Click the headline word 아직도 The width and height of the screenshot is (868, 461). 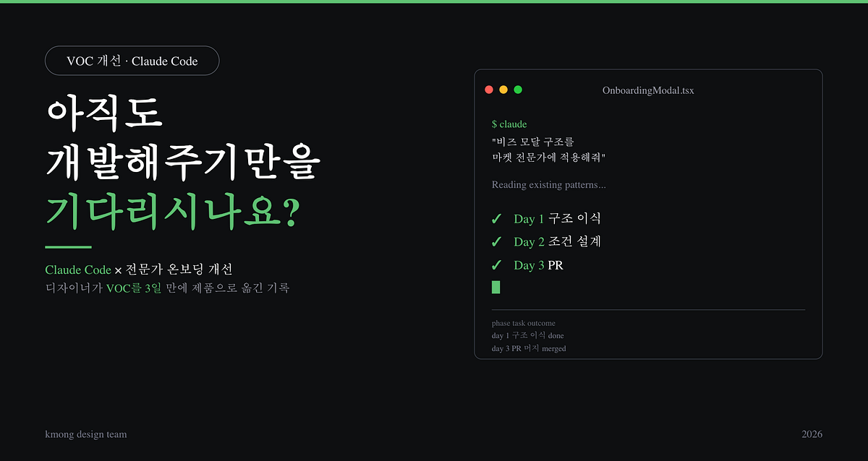[x=106, y=114]
